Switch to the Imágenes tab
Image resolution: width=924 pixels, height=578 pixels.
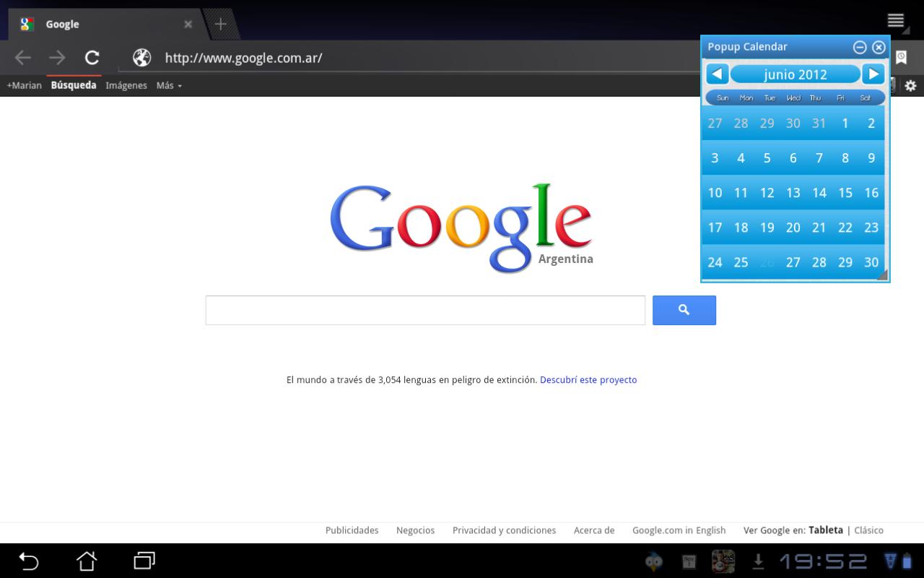126,85
